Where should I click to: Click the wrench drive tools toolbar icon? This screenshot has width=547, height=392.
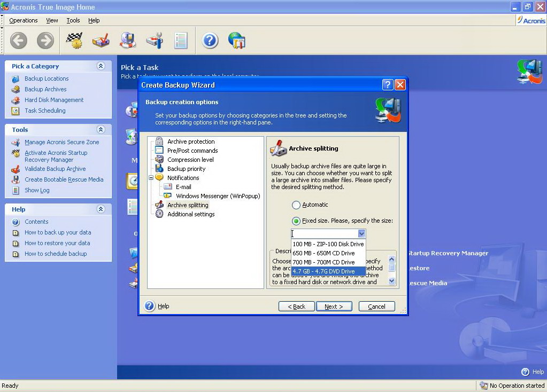coord(155,41)
